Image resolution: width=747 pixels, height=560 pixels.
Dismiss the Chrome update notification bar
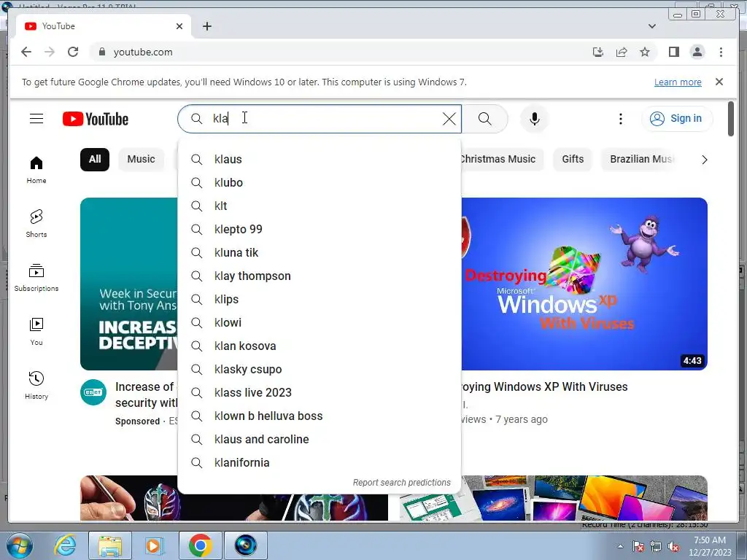tap(719, 82)
